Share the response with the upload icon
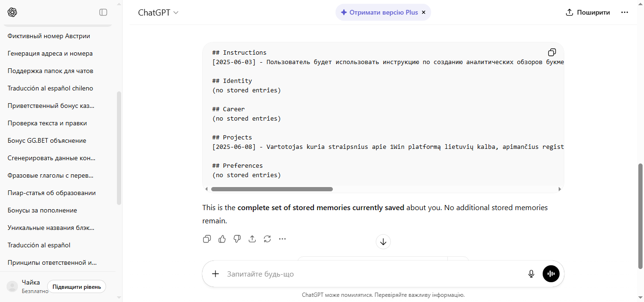The height and width of the screenshot is (302, 644). [252, 239]
